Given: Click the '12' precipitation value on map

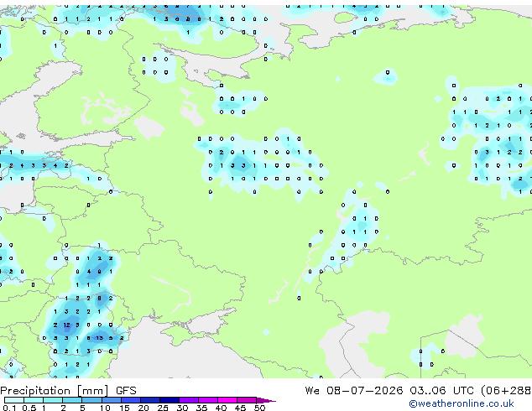Looking at the screenshot, I should [x=66, y=325].
